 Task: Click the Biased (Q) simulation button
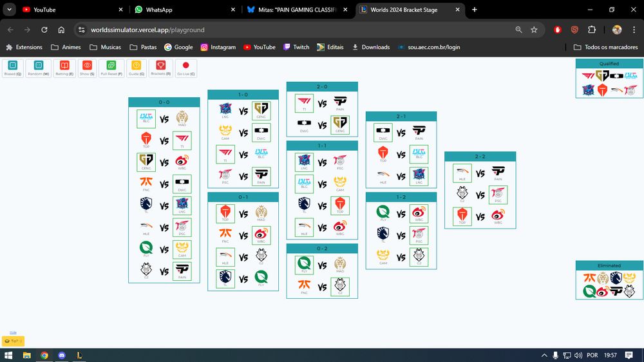pos(13,68)
